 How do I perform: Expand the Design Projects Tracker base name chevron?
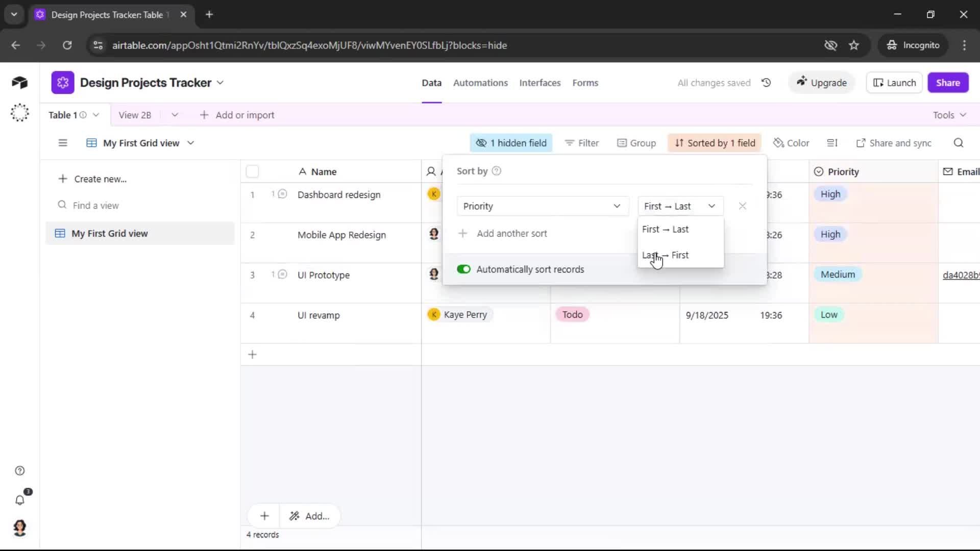point(220,83)
